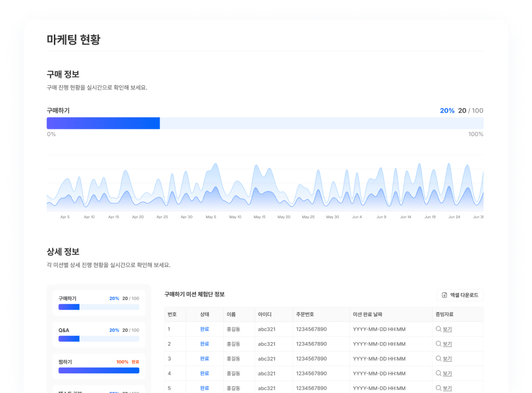Select the 찜하기 mission card

tap(98, 366)
